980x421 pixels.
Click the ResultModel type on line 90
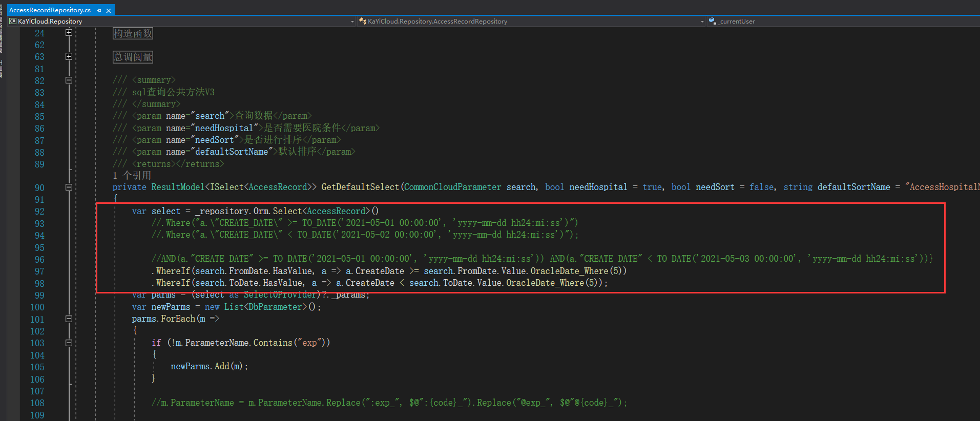pyautogui.click(x=178, y=187)
